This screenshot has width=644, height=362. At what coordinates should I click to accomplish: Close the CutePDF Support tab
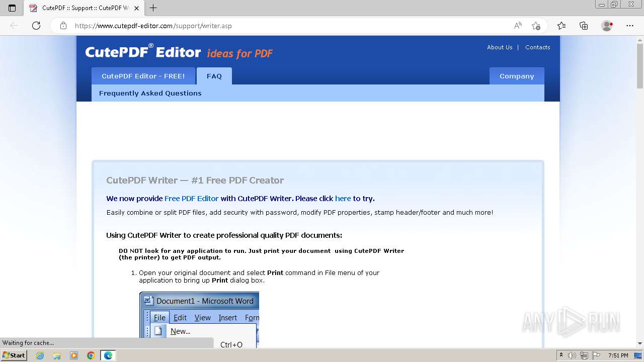pyautogui.click(x=136, y=8)
